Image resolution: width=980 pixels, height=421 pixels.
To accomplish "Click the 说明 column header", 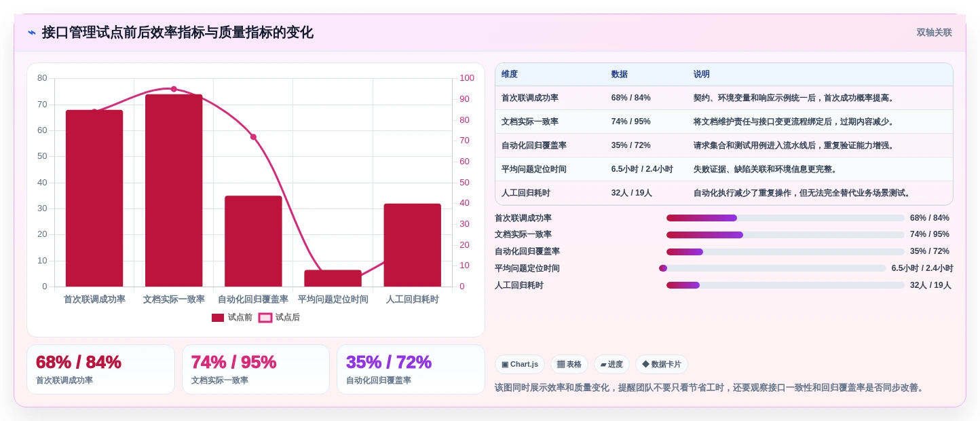I will pyautogui.click(x=702, y=74).
